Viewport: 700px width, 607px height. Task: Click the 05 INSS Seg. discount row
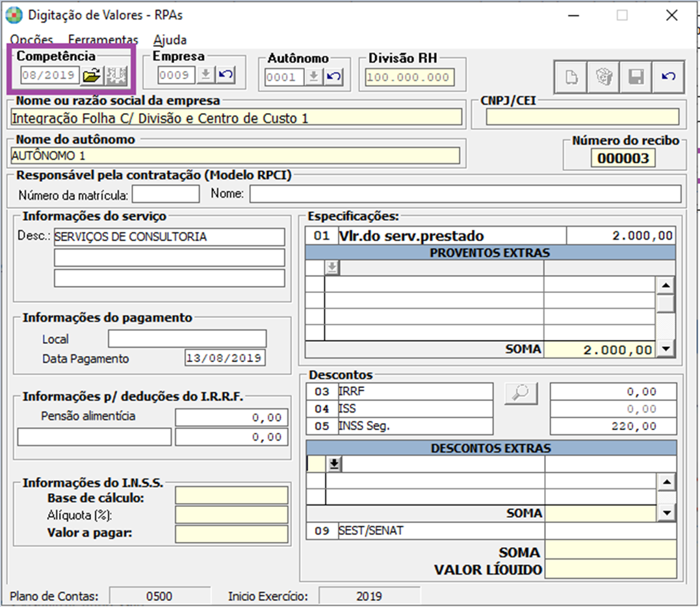point(400,426)
